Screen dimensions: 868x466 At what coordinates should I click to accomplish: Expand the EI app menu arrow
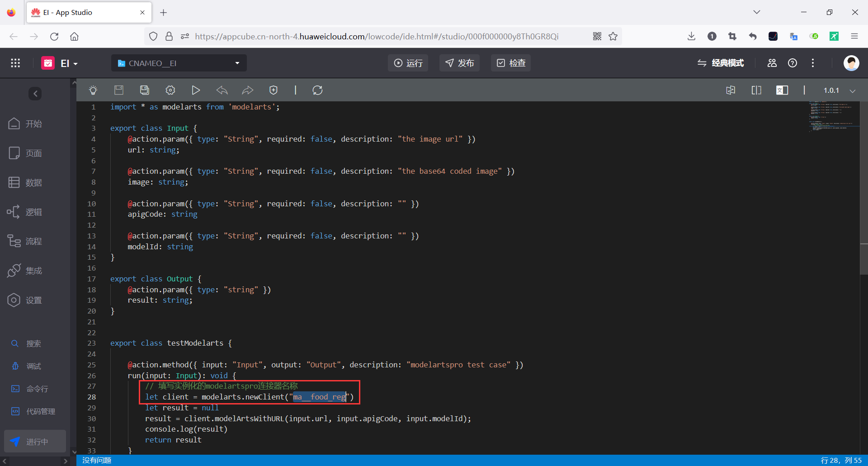point(75,64)
